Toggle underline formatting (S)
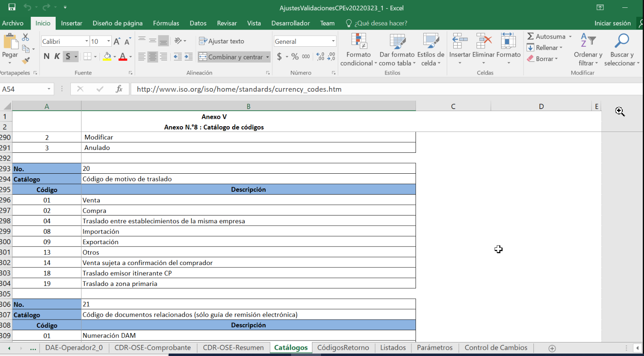This screenshot has width=644, height=356. coord(68,57)
